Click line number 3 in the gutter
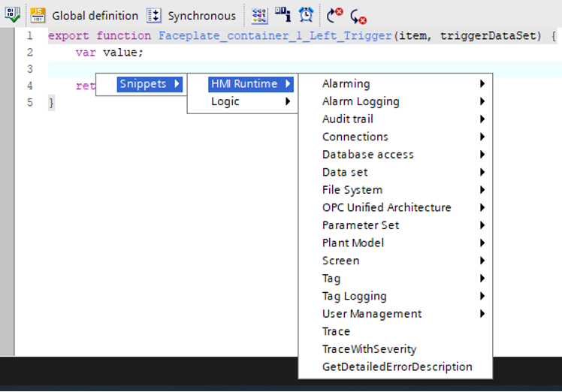 30,69
